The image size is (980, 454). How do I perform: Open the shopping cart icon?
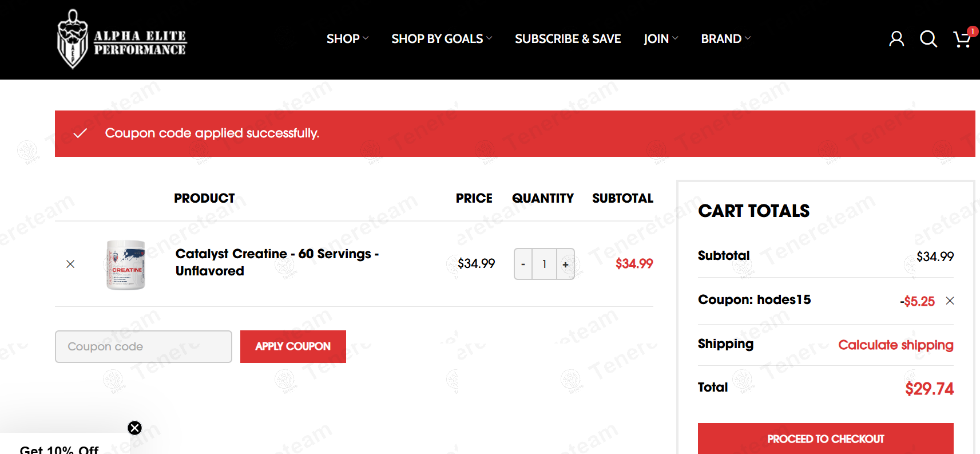click(962, 39)
